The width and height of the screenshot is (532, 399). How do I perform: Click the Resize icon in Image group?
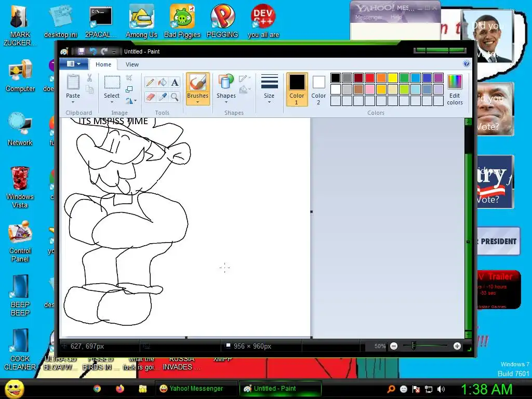click(129, 89)
